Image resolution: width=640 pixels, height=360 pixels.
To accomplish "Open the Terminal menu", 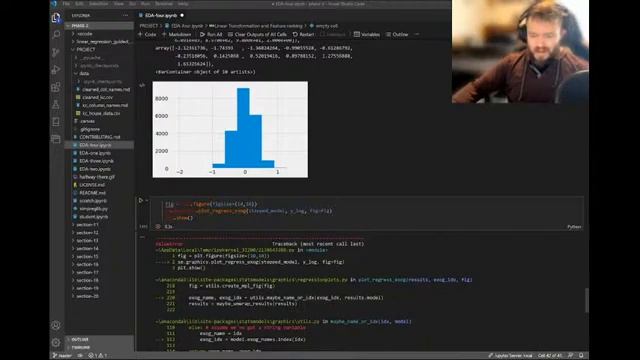I will 164,4.
